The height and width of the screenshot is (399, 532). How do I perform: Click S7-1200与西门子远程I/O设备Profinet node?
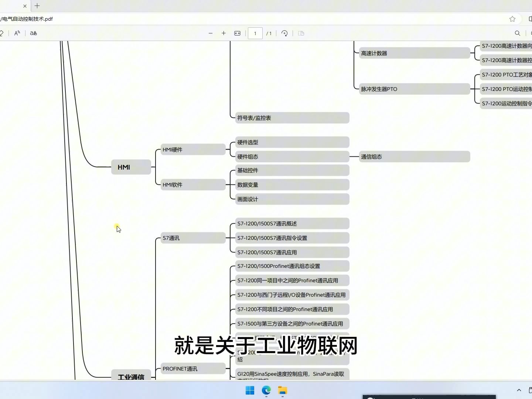pyautogui.click(x=292, y=295)
